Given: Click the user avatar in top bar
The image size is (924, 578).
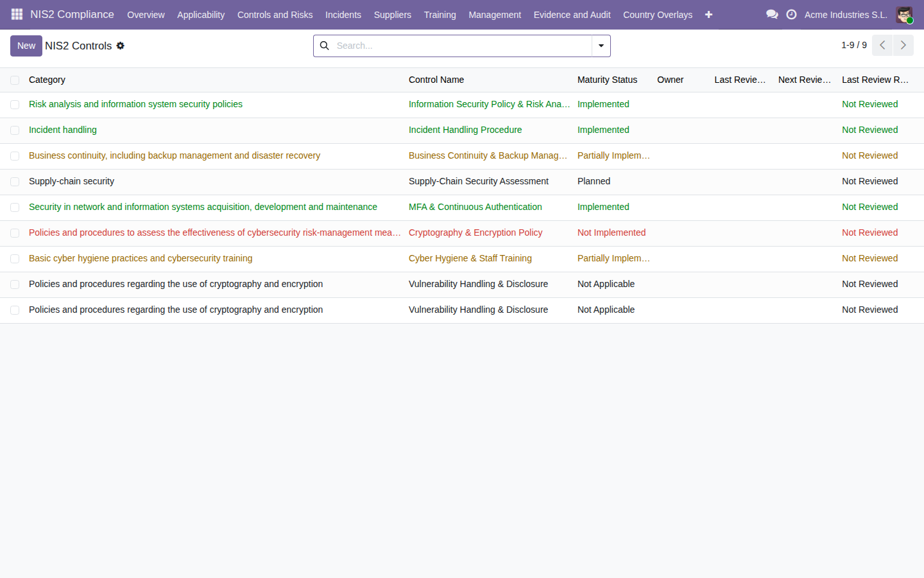Looking at the screenshot, I should [904, 14].
